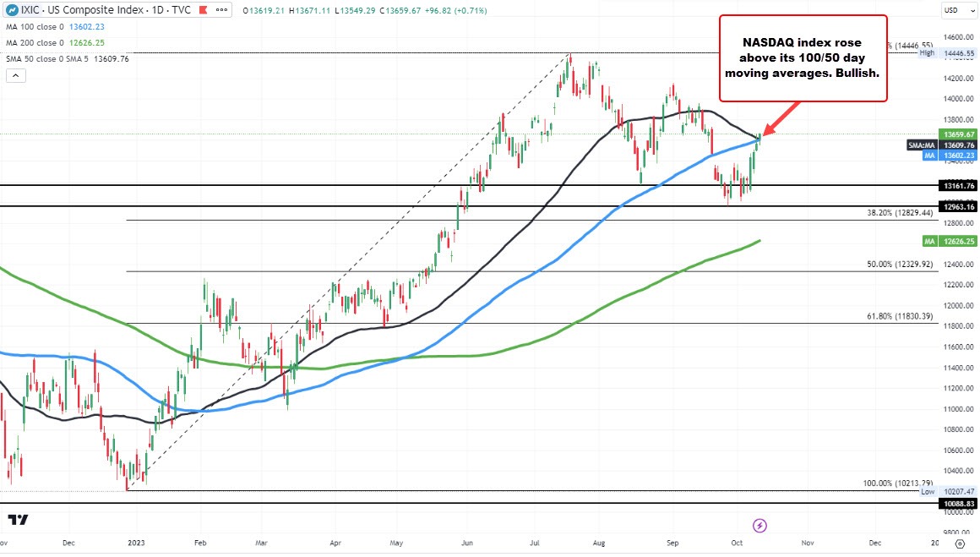Click the May label on time axis
This screenshot has width=980, height=557.
pos(396,543)
